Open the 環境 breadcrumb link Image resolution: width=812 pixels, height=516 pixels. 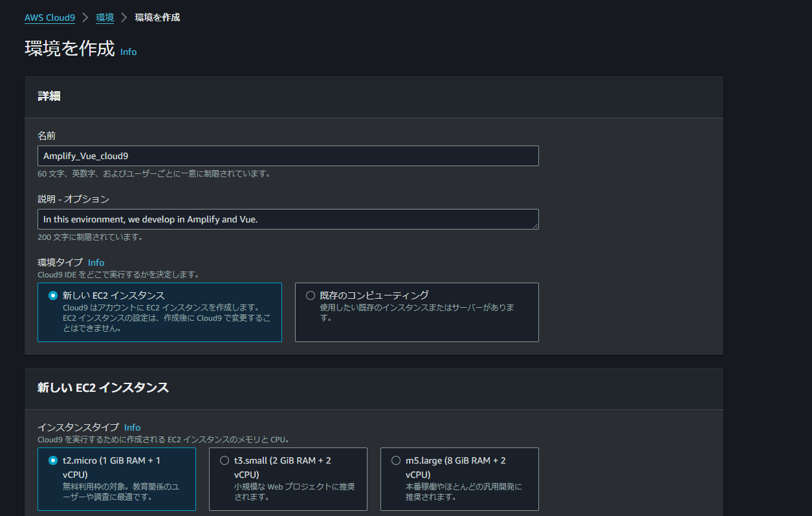[105, 18]
